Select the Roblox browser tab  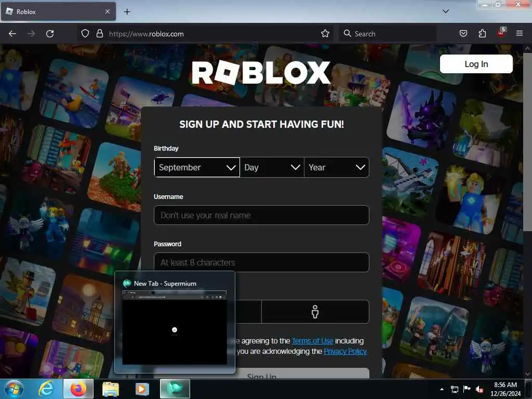tap(58, 11)
